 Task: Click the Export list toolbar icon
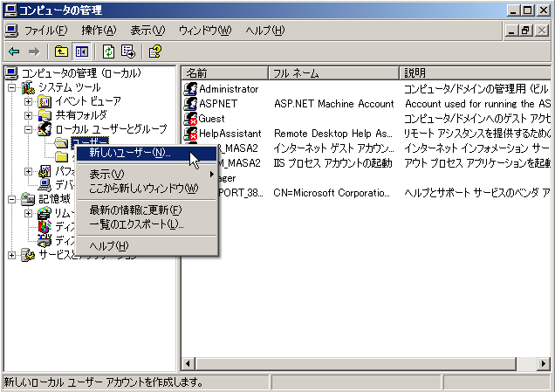pos(127,52)
